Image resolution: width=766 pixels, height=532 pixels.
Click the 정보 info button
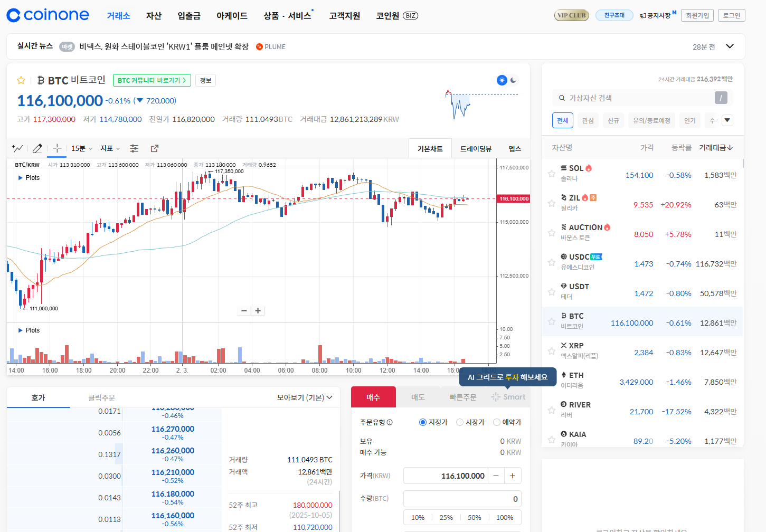coord(206,80)
